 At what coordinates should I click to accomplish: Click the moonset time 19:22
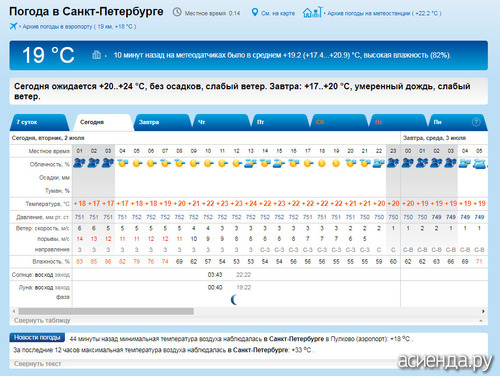(x=243, y=287)
